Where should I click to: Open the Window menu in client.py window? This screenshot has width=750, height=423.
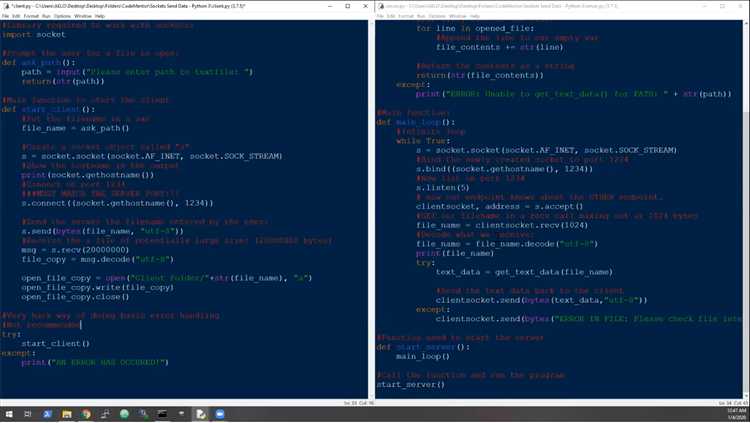83,16
